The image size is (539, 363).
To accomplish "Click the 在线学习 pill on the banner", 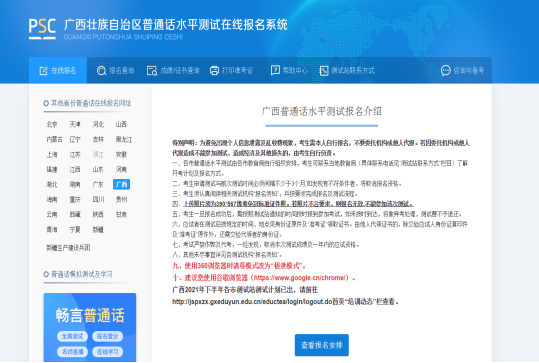I will [108, 352].
